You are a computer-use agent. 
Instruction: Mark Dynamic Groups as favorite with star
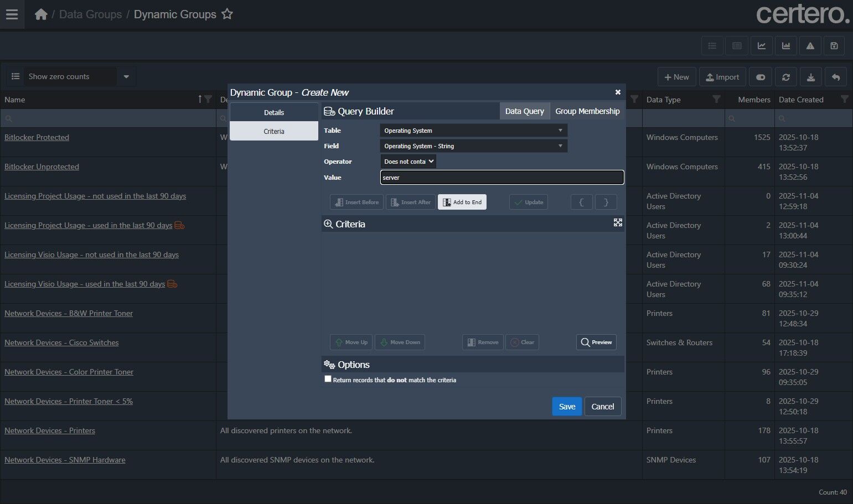tap(227, 14)
